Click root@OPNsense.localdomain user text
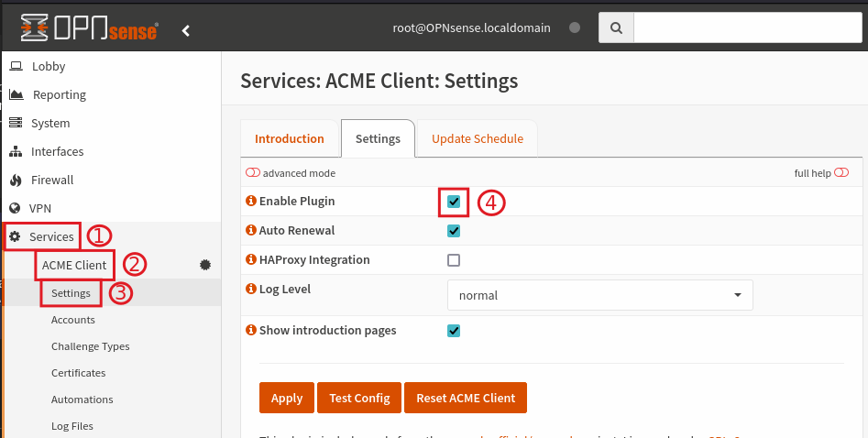The height and width of the screenshot is (438, 868). pyautogui.click(x=472, y=27)
